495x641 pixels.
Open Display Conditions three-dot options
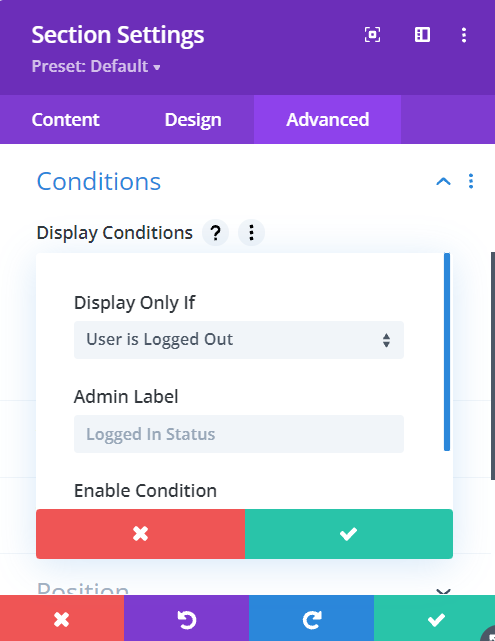[x=251, y=233]
